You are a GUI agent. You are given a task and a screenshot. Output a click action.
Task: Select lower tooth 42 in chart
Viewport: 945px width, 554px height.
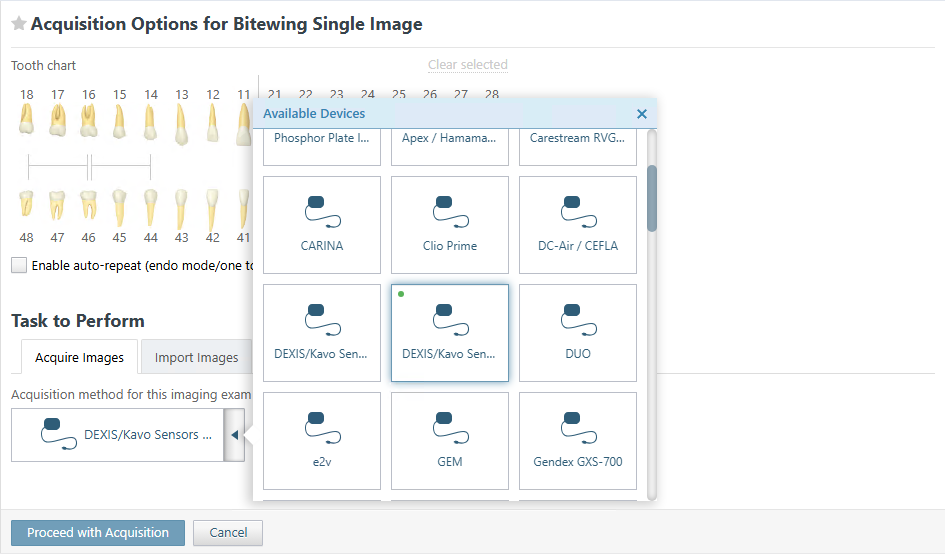click(212, 210)
